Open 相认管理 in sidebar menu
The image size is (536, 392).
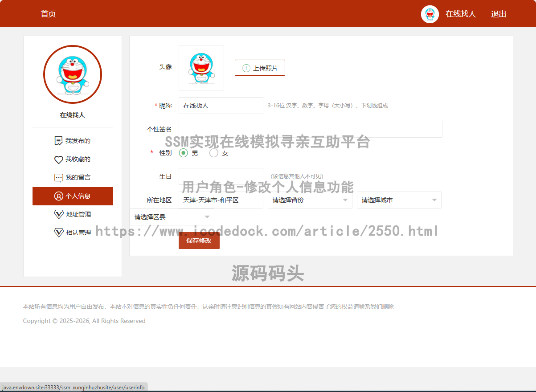(x=73, y=233)
